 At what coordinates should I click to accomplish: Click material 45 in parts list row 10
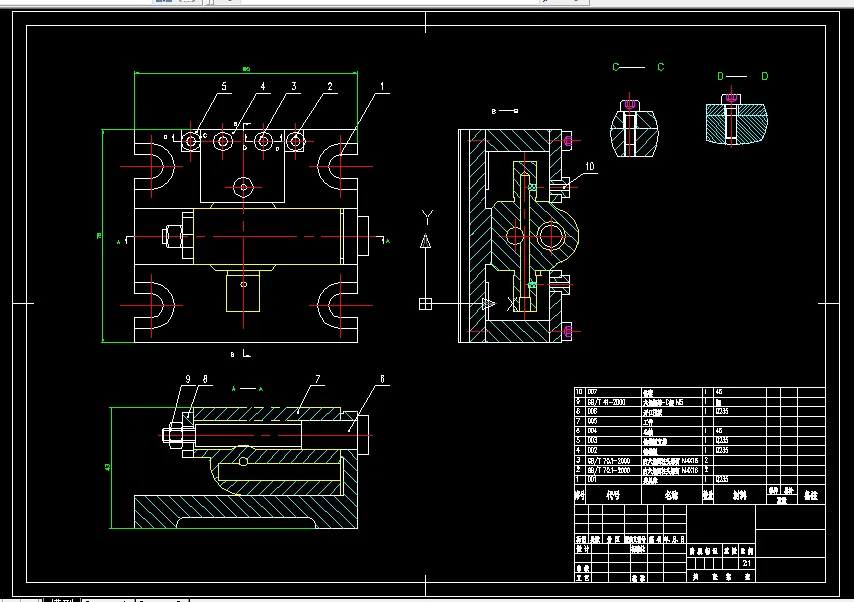719,392
